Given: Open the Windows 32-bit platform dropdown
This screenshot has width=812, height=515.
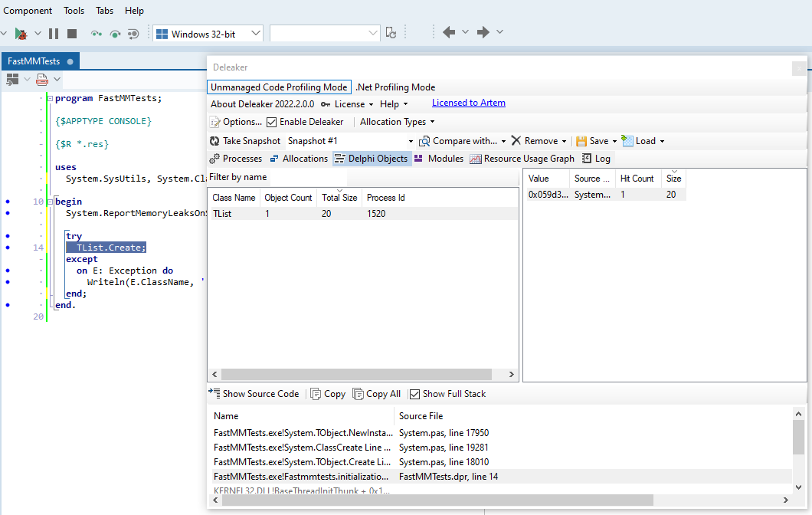Looking at the screenshot, I should click(x=256, y=34).
